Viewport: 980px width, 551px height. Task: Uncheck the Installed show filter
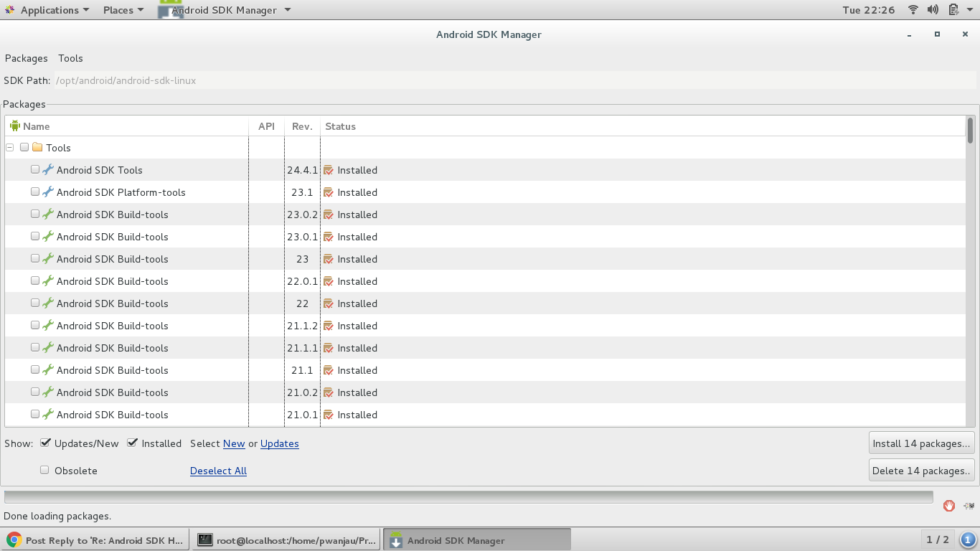[x=132, y=443]
